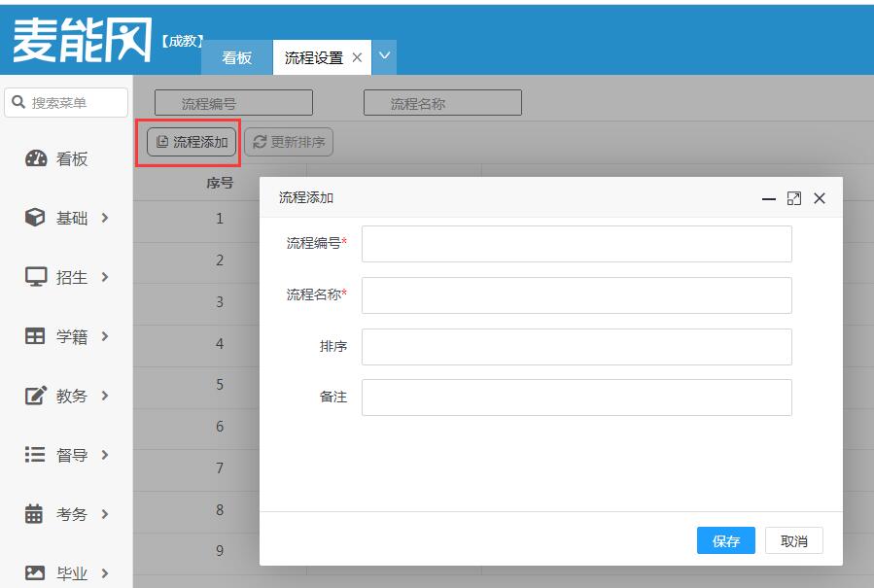Click the 督导 list icon in sidebar
Viewport: 874px width, 588px height.
(x=35, y=455)
